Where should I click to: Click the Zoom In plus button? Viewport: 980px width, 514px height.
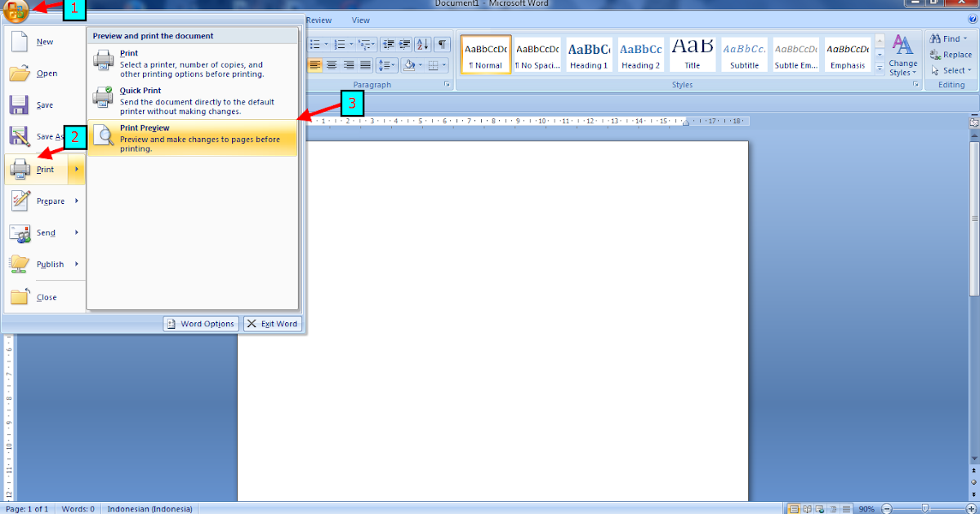tap(971, 508)
